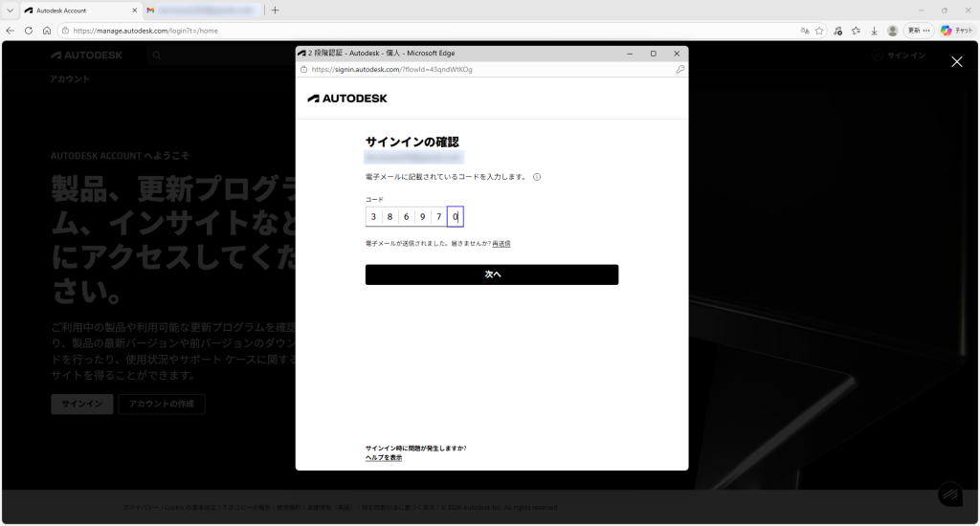Click the info icon beside code instructions
This screenshot has width=980, height=526.
537,177
